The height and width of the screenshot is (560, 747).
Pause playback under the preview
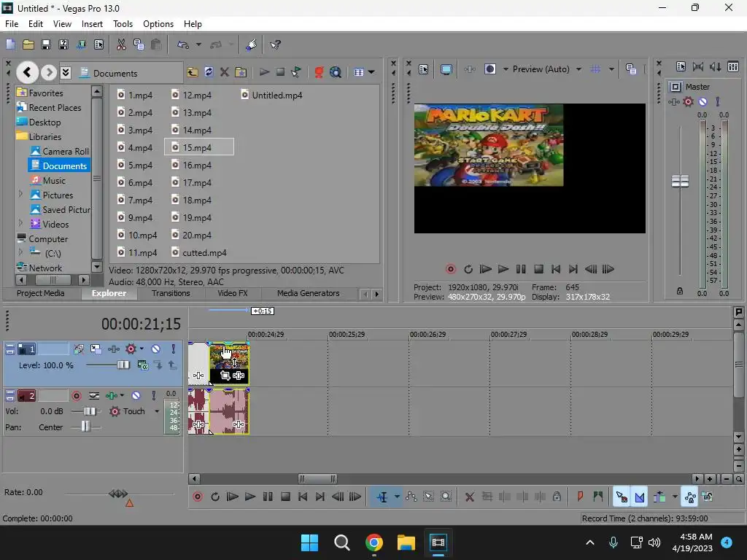pyautogui.click(x=521, y=269)
